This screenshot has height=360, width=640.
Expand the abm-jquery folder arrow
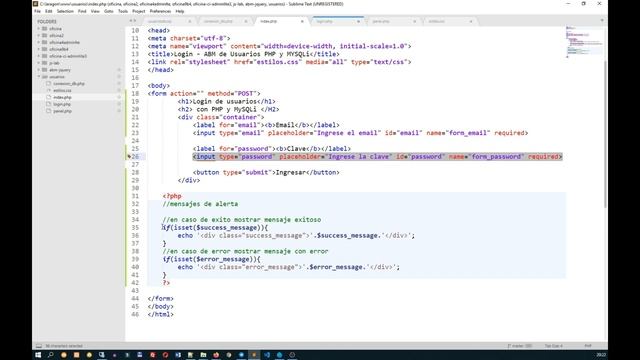pyautogui.click(x=39, y=70)
